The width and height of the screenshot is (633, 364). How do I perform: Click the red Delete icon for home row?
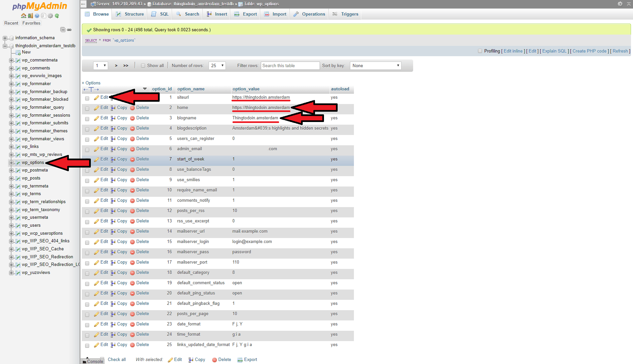click(132, 108)
